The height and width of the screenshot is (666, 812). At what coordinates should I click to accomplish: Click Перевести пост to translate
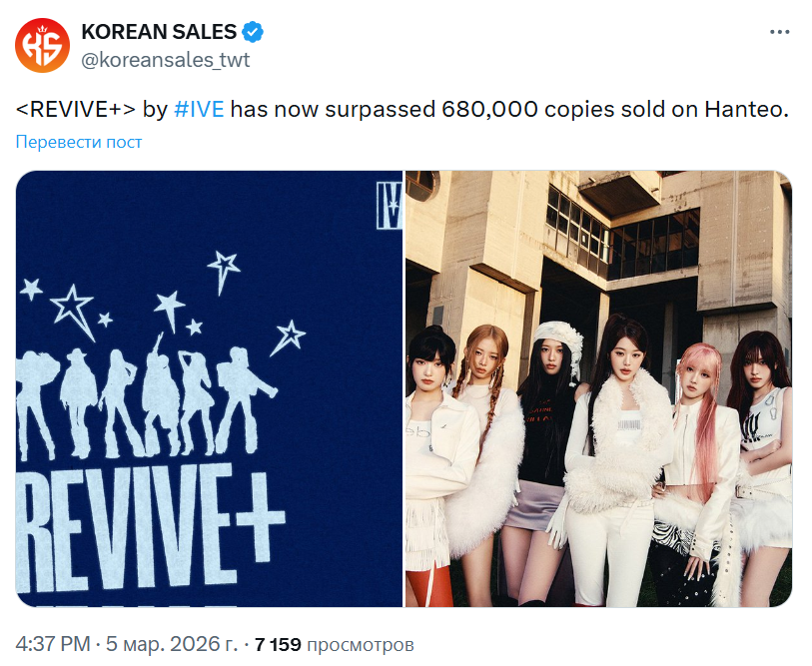pos(79,142)
